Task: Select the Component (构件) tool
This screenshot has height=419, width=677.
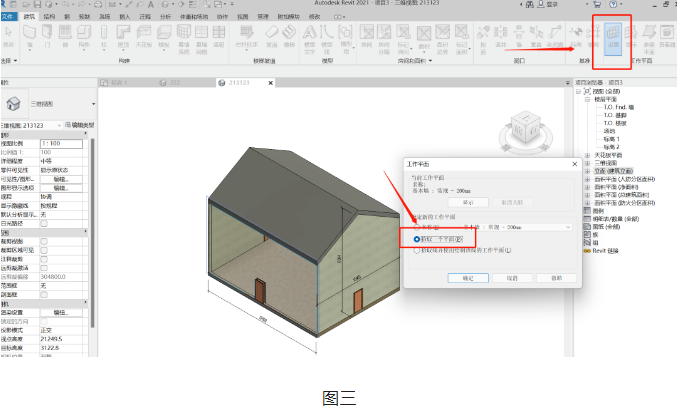Action: coord(84,36)
